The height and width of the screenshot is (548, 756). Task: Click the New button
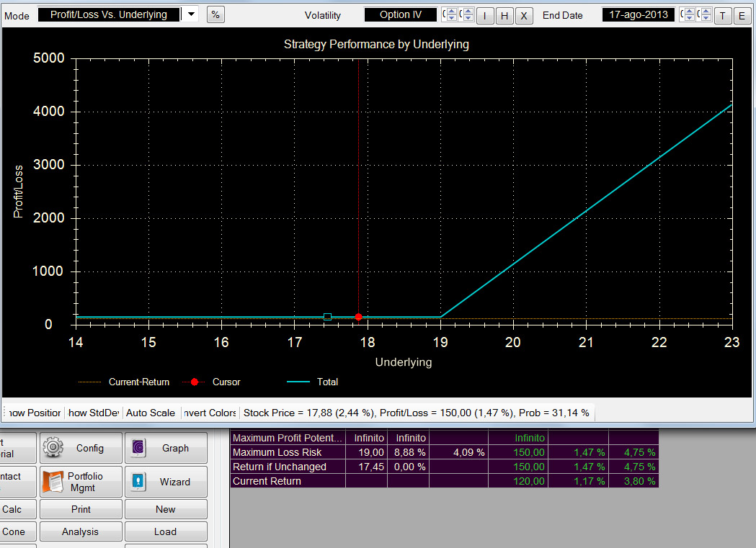(166, 509)
